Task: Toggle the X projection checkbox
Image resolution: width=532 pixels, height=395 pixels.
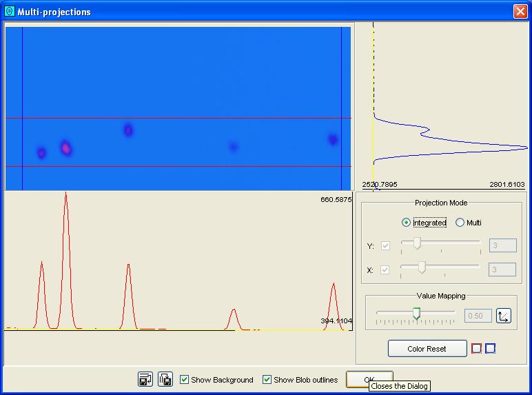Action: [385, 270]
